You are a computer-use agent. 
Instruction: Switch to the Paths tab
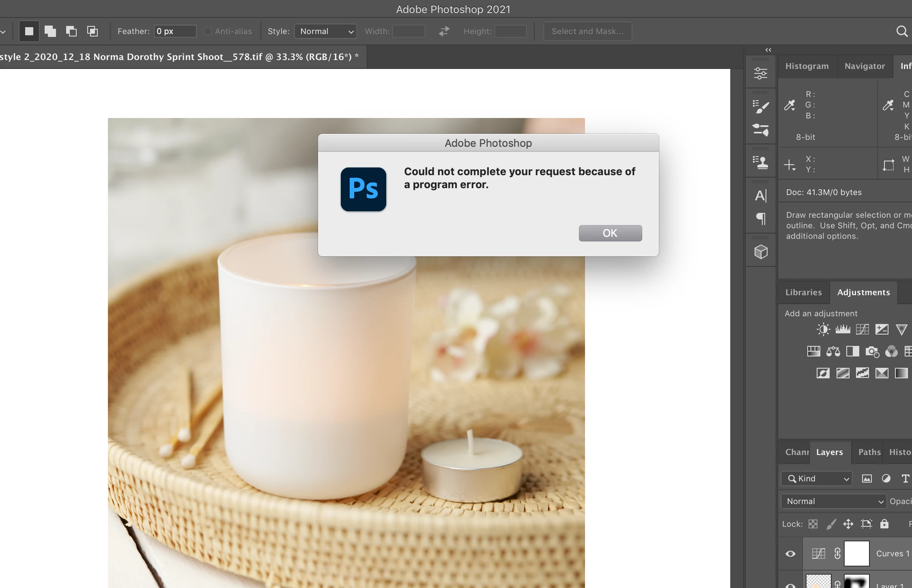coord(869,452)
